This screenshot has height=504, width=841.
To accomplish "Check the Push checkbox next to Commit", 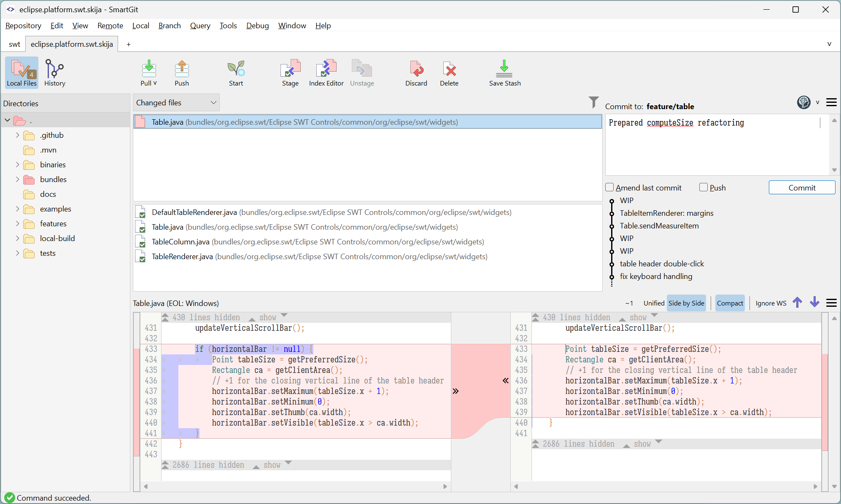I will (703, 187).
